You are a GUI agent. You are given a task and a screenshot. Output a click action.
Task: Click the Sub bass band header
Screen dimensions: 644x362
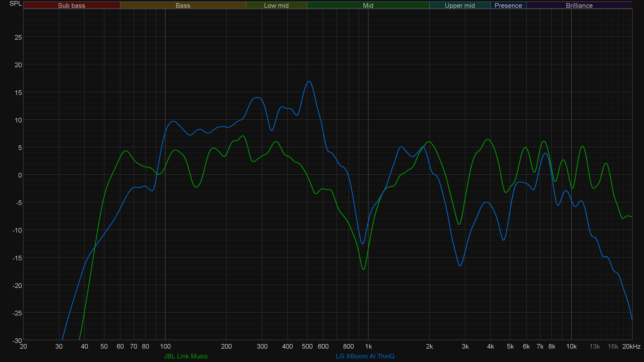(x=71, y=5)
